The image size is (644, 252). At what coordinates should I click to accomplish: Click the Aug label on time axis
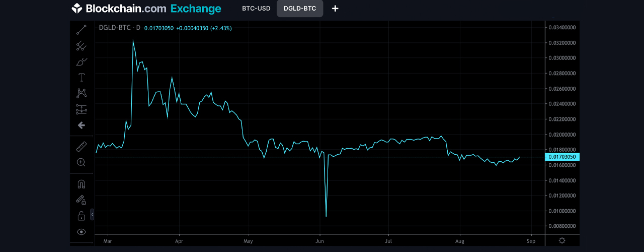[459, 241]
